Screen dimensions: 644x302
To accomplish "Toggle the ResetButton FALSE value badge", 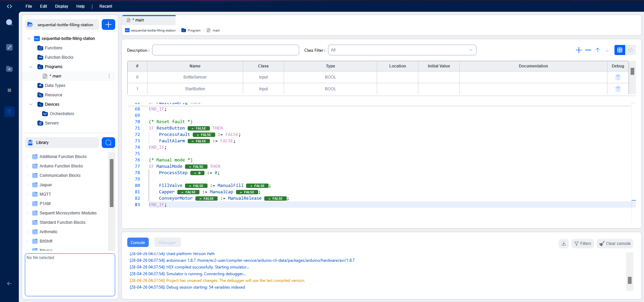I will (x=199, y=129).
